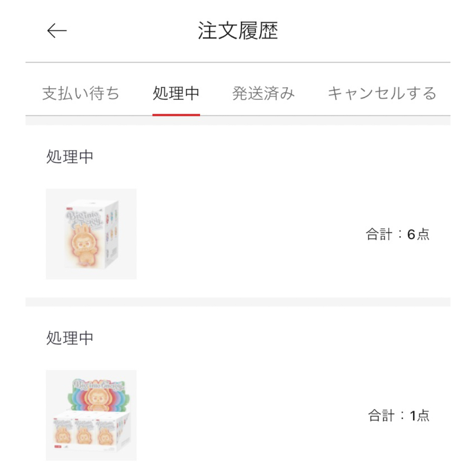The image size is (476, 476).
Task: Click the gray divider between the two orders
Action: pyautogui.click(x=238, y=302)
